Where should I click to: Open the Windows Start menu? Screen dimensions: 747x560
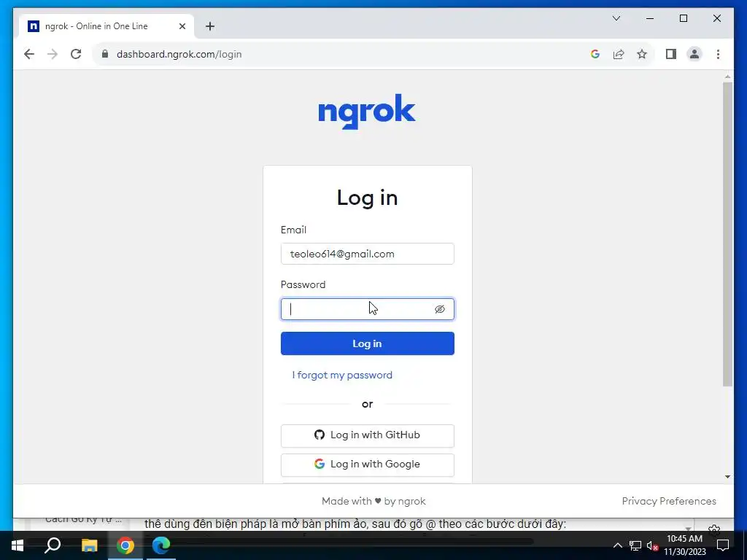[18, 545]
